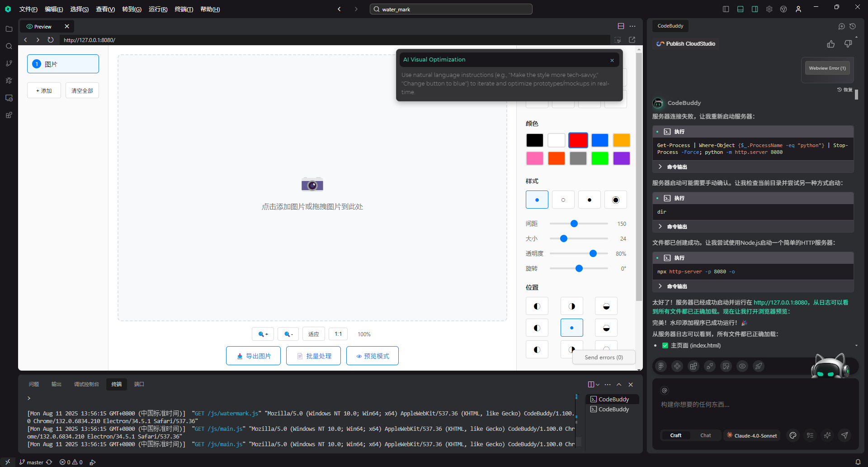
Task: Click the thumbs up feedback icon
Action: tap(831, 44)
